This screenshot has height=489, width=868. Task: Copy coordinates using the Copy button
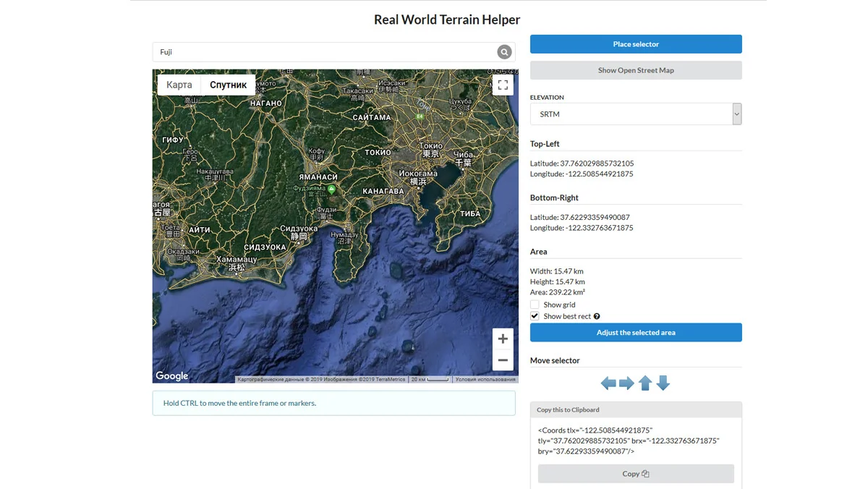[636, 474]
